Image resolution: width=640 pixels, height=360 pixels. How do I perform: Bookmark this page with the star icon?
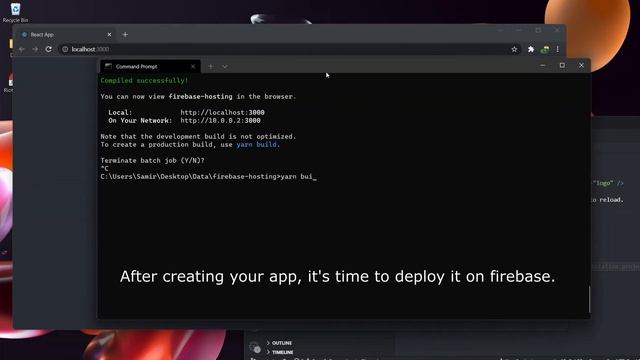point(514,49)
